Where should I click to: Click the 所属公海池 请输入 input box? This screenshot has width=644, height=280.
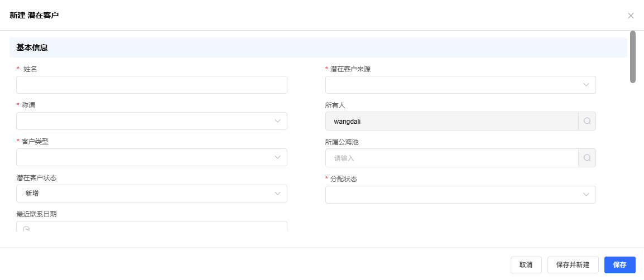point(451,158)
